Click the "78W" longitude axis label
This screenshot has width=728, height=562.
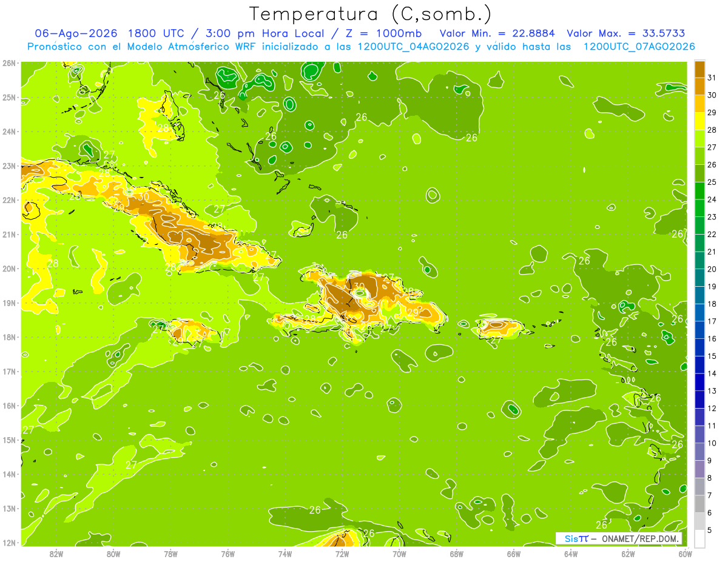170,554
